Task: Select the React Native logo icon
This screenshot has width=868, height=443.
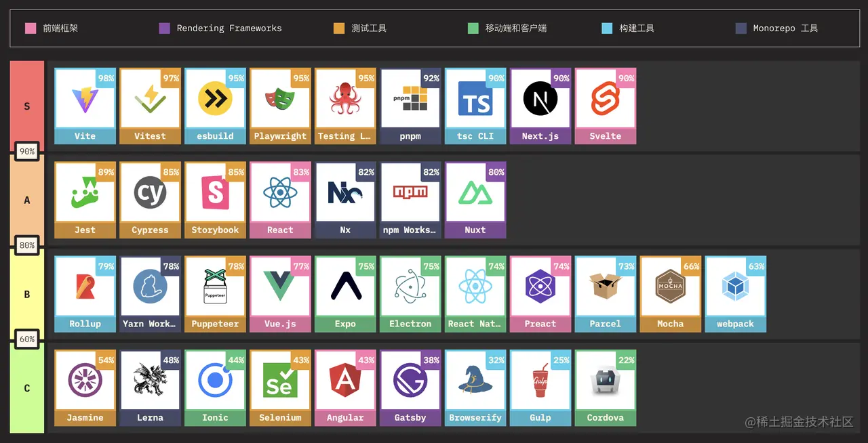Action: click(475, 286)
